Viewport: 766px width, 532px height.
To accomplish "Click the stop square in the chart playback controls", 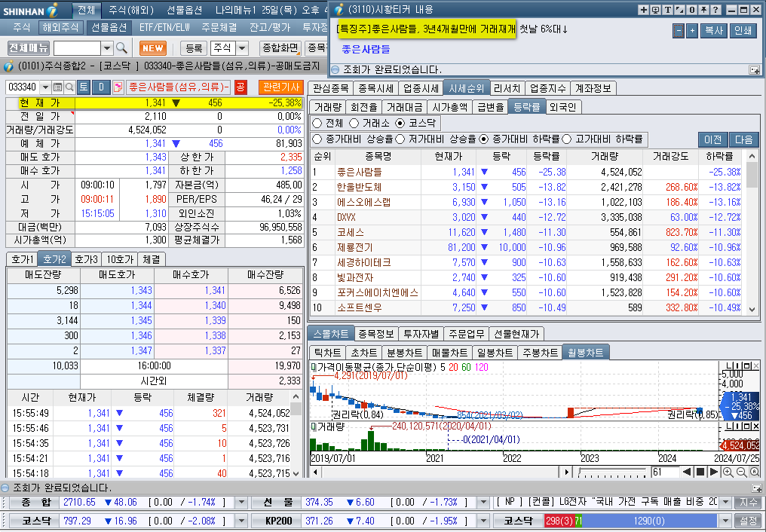I will (x=700, y=472).
